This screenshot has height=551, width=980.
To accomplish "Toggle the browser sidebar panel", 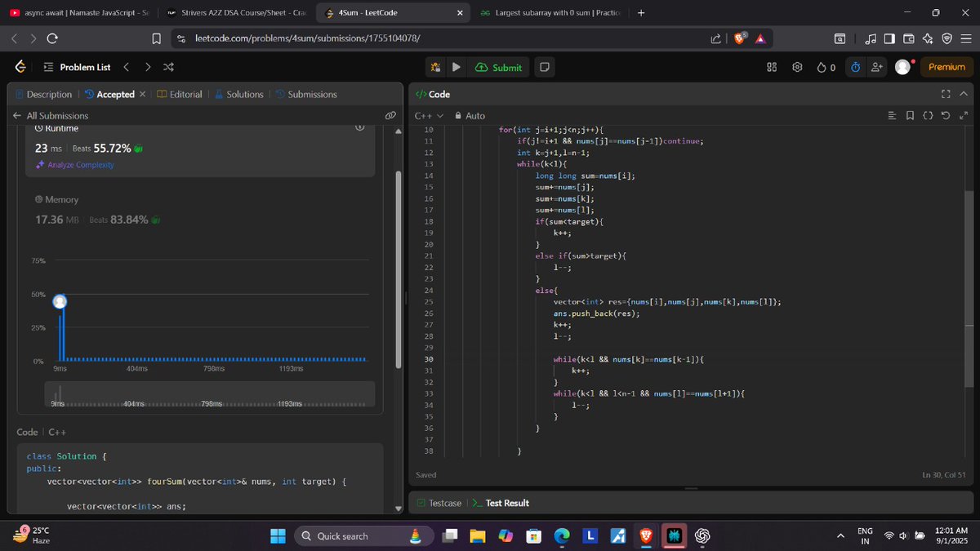I will [889, 38].
